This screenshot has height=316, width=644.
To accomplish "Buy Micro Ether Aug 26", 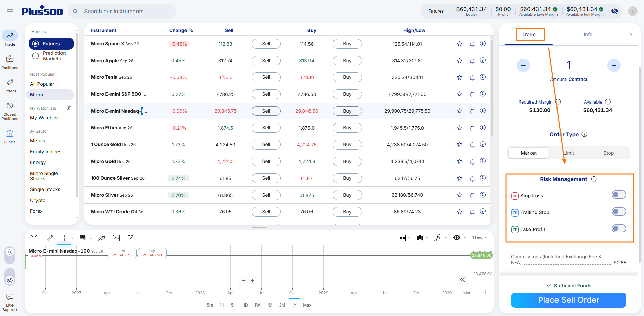I will (347, 128).
